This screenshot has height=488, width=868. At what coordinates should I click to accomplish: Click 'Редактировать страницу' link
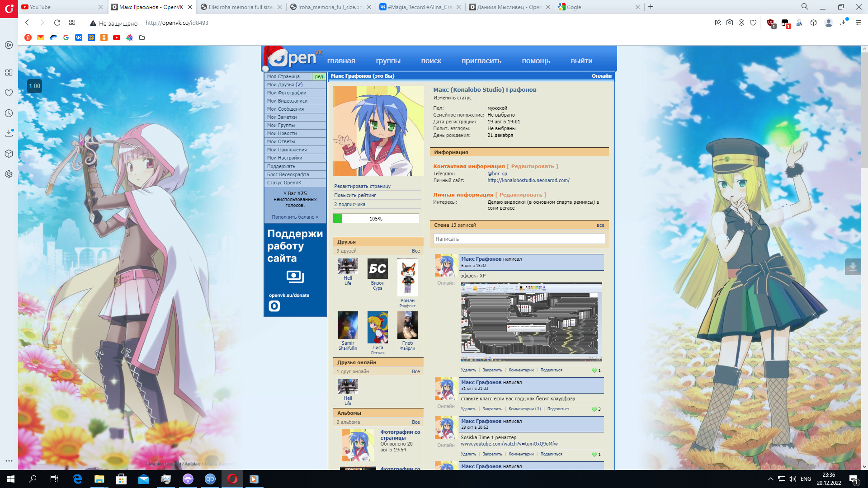(362, 186)
